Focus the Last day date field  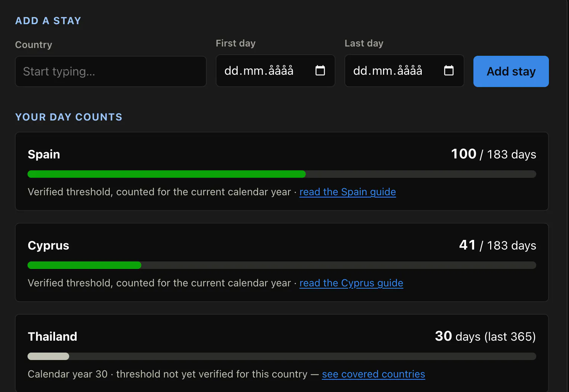(404, 71)
